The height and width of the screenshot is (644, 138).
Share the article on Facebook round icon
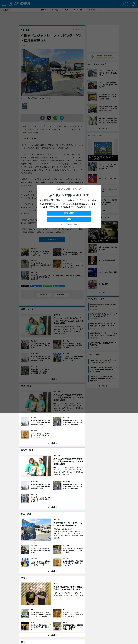tap(42, 118)
